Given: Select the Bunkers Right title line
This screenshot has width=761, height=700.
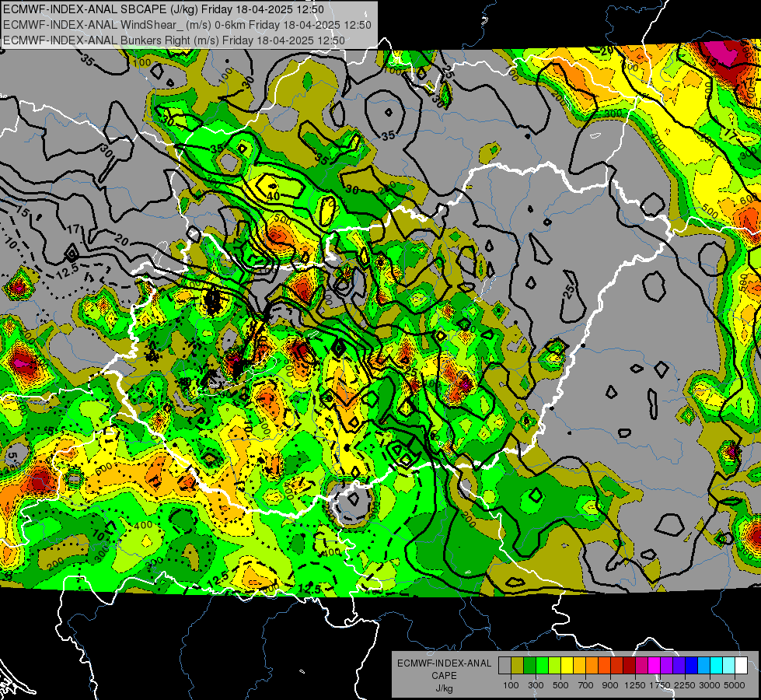Looking at the screenshot, I should coord(174,40).
